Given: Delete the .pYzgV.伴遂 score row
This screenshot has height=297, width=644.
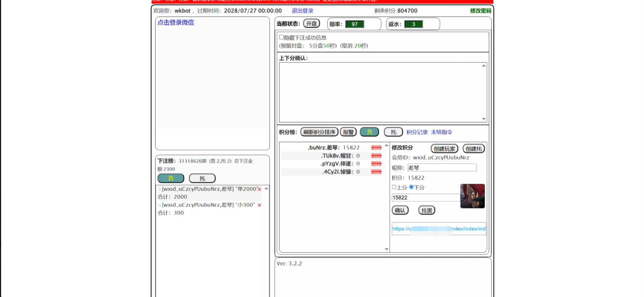Looking at the screenshot, I should (x=376, y=164).
